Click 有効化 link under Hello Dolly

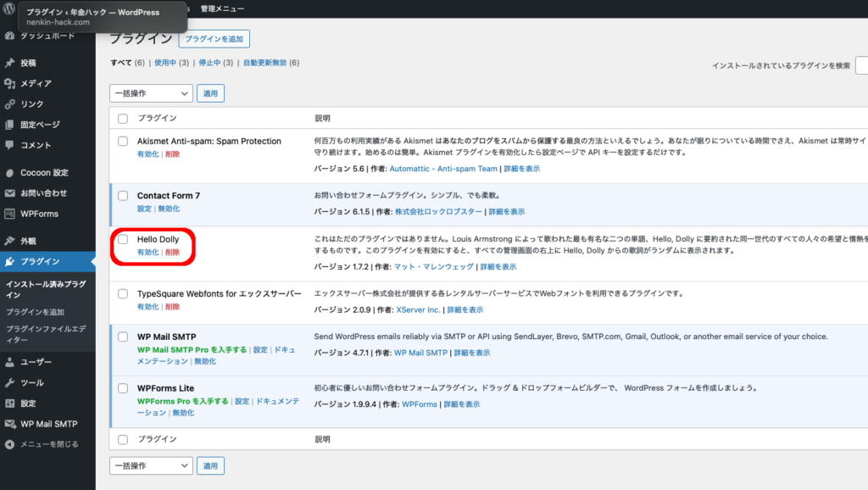[147, 253]
